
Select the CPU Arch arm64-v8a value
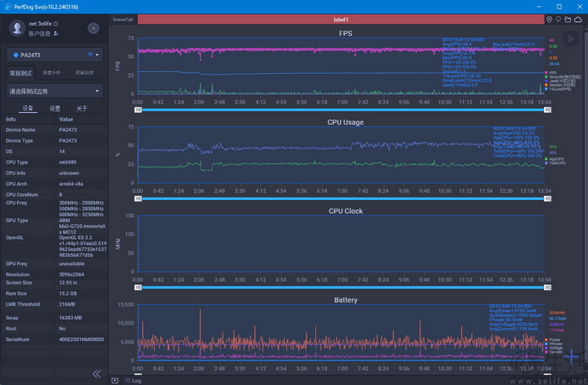[71, 184]
